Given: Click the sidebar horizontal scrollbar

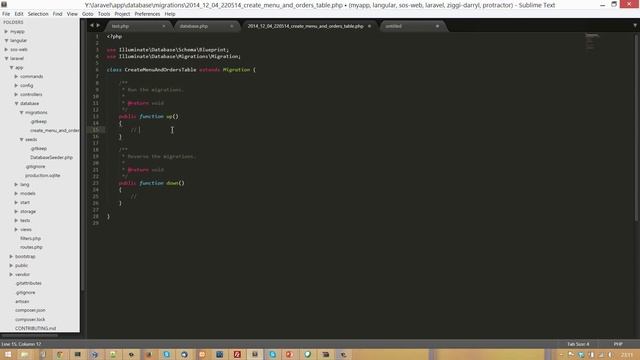Looking at the screenshot, I should [30, 335].
